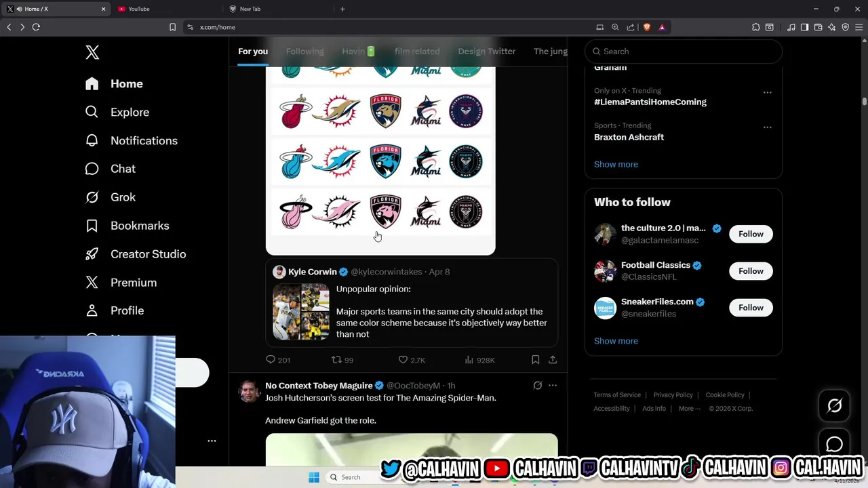Open Privacy Policy link
Screen dimensions: 868x488
click(673, 395)
